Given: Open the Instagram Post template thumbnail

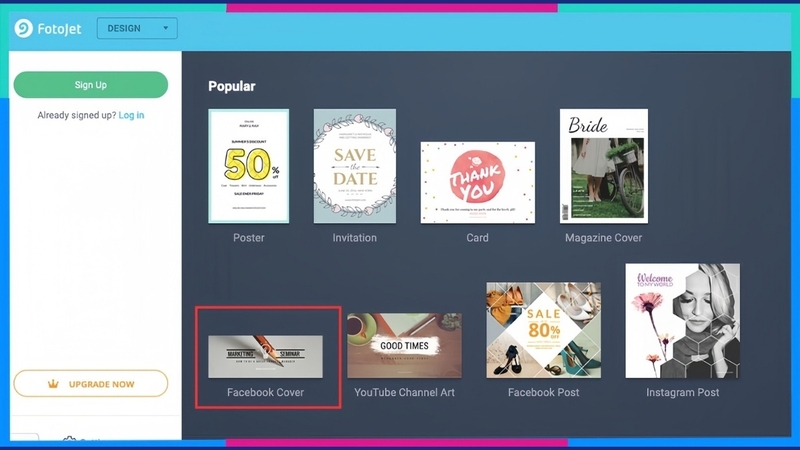Looking at the screenshot, I should (x=683, y=321).
